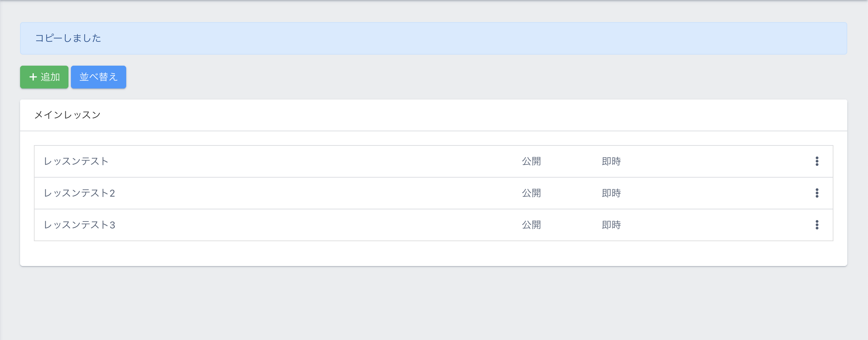Click the plus icon on the 追加 button
The width and height of the screenshot is (868, 340).
pos(33,77)
